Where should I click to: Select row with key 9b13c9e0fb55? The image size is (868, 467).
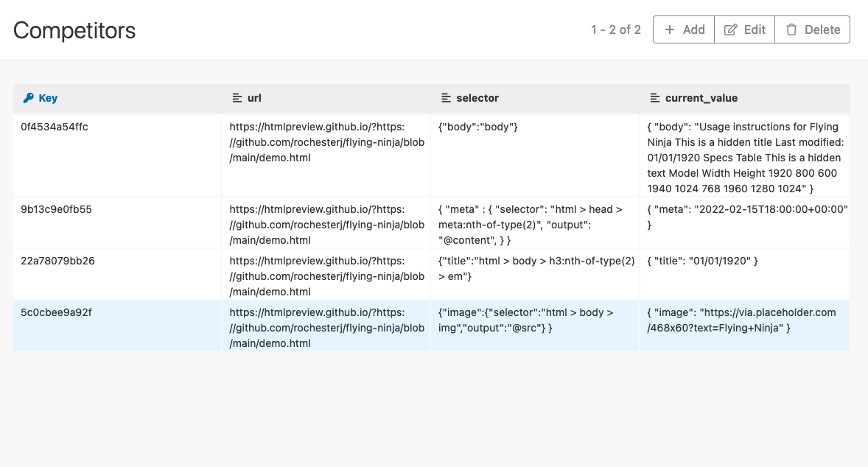(56, 209)
